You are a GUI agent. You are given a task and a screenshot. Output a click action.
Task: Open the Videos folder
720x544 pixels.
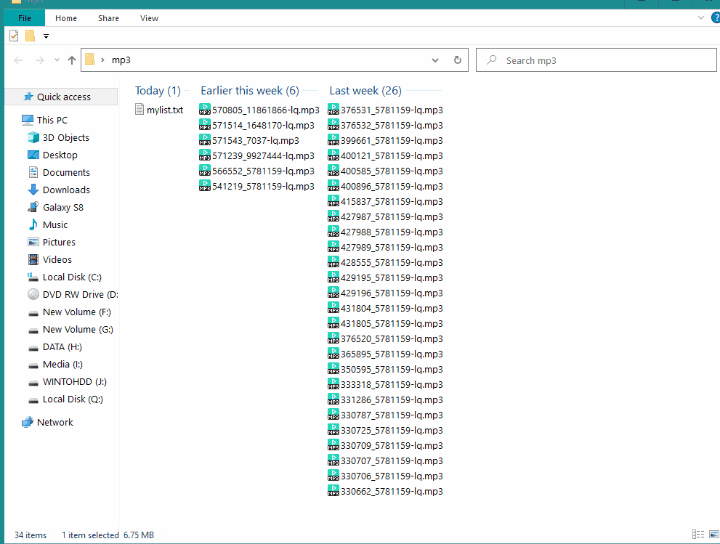[x=57, y=260]
